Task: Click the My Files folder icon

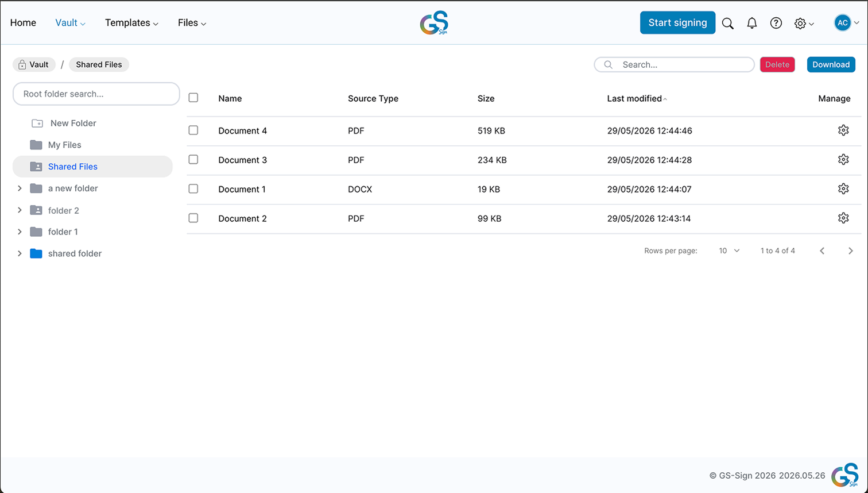Action: (x=36, y=145)
